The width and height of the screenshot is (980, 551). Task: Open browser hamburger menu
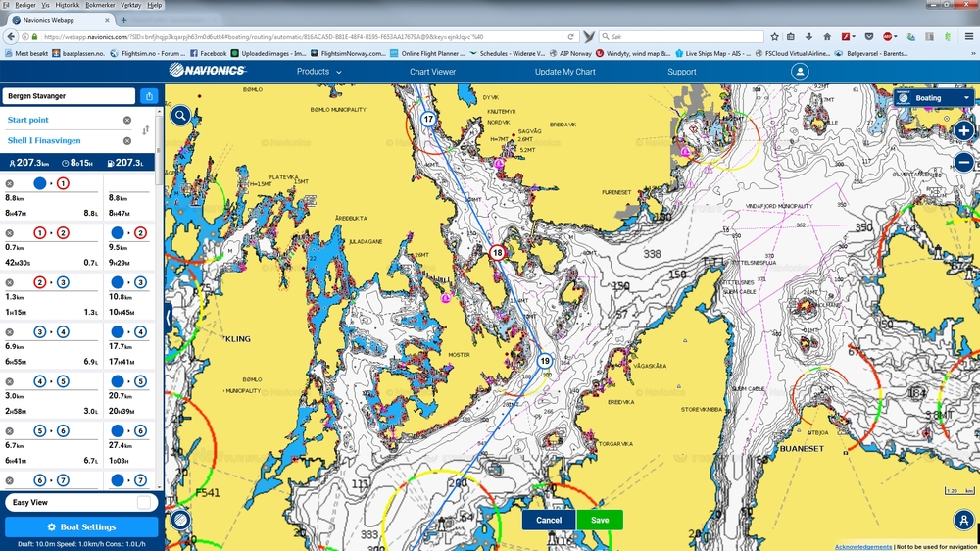coord(969,37)
